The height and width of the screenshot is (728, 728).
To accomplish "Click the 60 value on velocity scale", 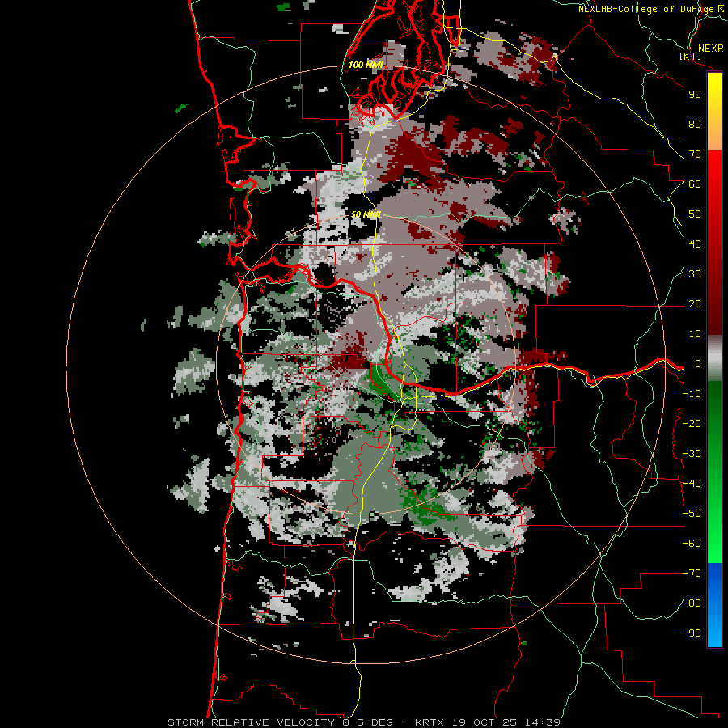I will pos(695,184).
